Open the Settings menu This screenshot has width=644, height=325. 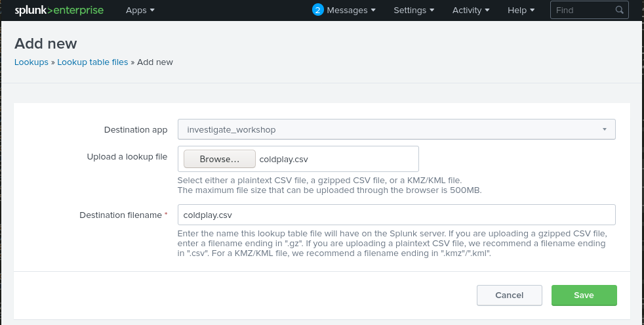(x=414, y=11)
